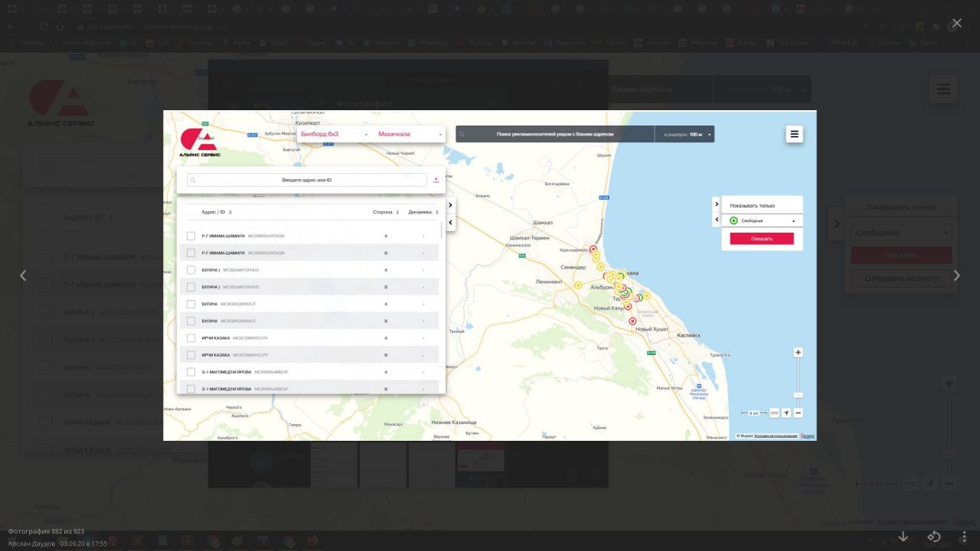Collapse the list panel with left arrow
Viewport: 980px width, 551px height.
[450, 223]
